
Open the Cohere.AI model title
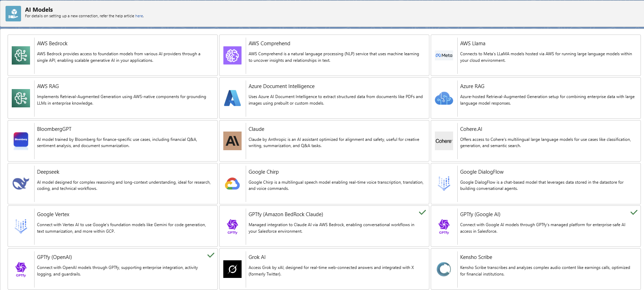pos(471,129)
